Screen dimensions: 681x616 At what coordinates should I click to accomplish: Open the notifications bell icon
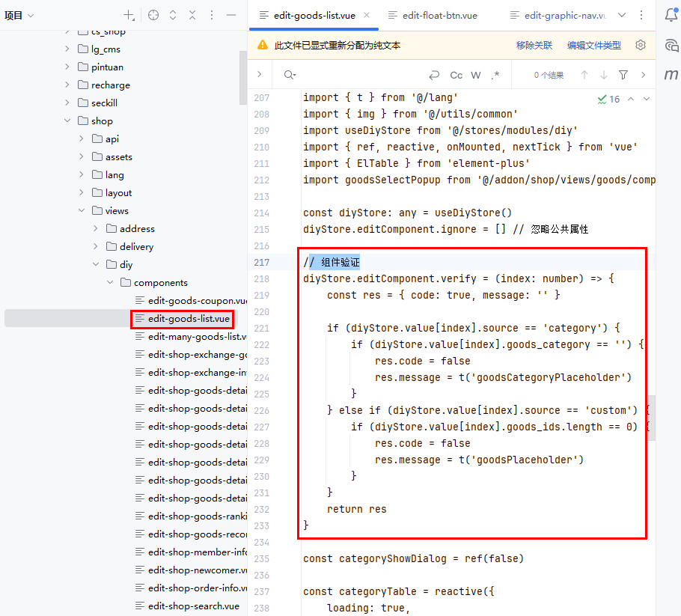(671, 15)
